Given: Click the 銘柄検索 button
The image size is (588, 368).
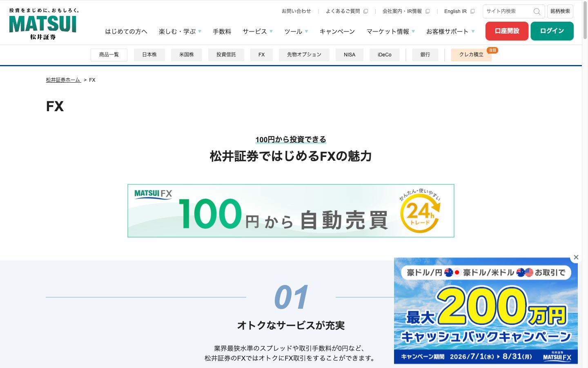Looking at the screenshot, I should pyautogui.click(x=560, y=11).
